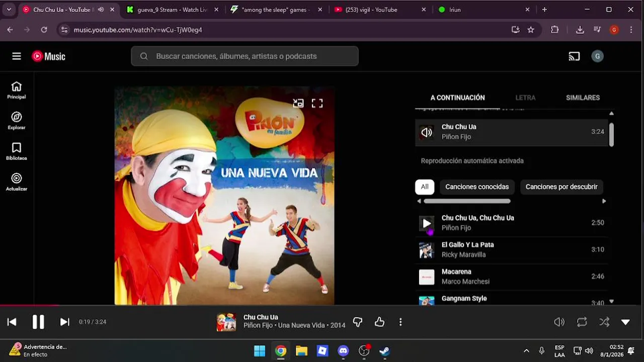Click the address bar URL

point(138,30)
